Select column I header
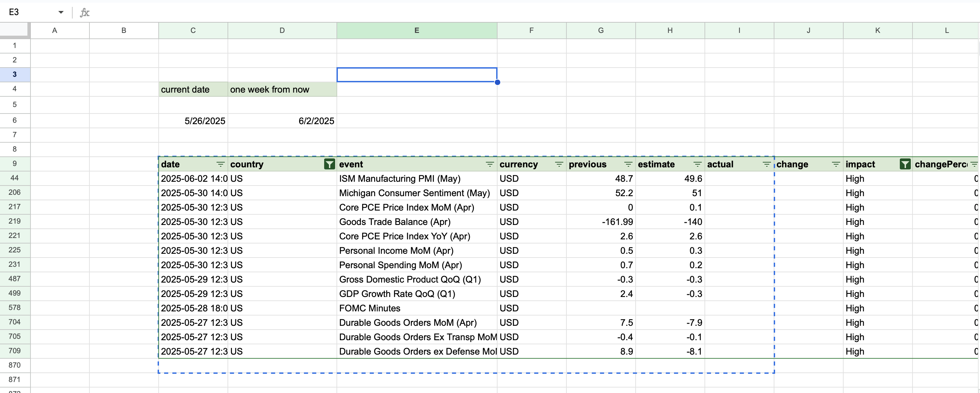The height and width of the screenshot is (393, 980). point(739,31)
